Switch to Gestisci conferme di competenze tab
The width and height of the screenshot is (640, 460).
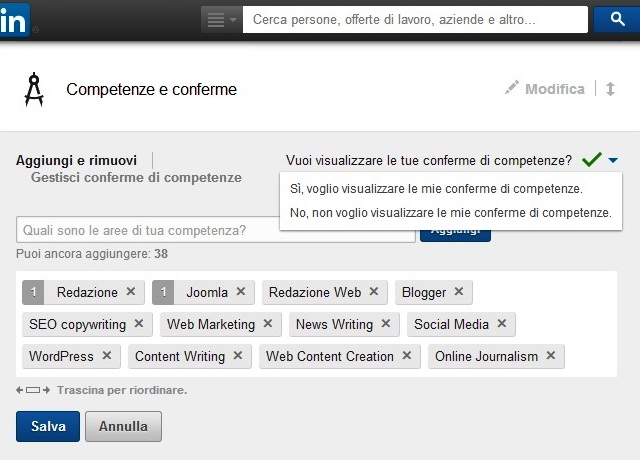[x=136, y=178]
